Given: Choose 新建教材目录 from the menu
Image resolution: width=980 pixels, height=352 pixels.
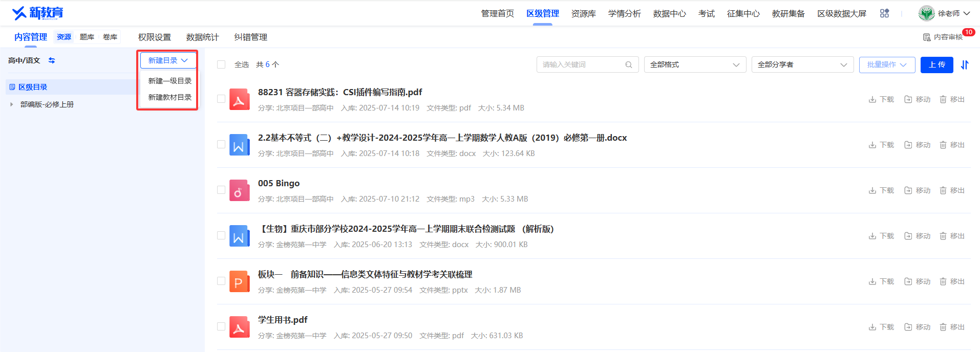Looking at the screenshot, I should coord(169,97).
